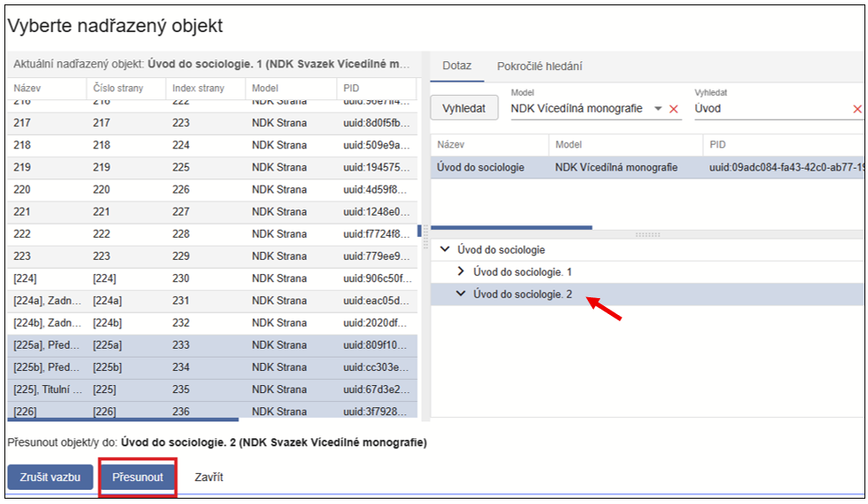Open the Pokročilé hledání tab
Screen dimensions: 868x504
click(x=539, y=67)
